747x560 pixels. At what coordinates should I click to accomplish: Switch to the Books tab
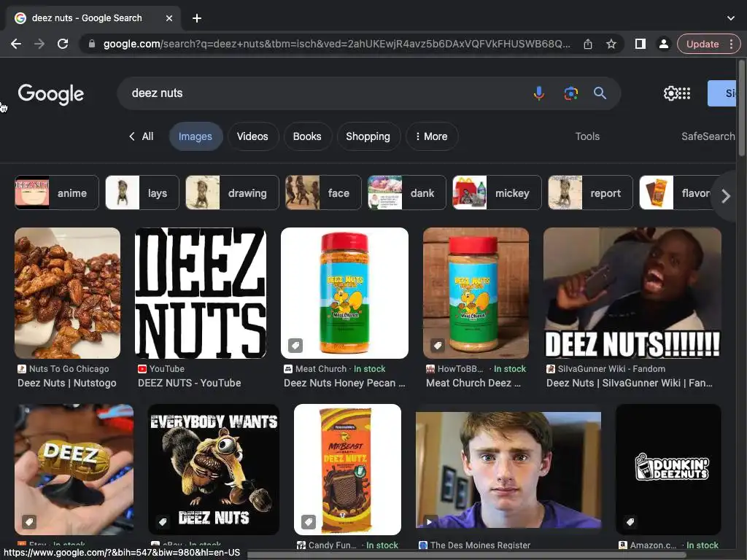click(x=307, y=136)
